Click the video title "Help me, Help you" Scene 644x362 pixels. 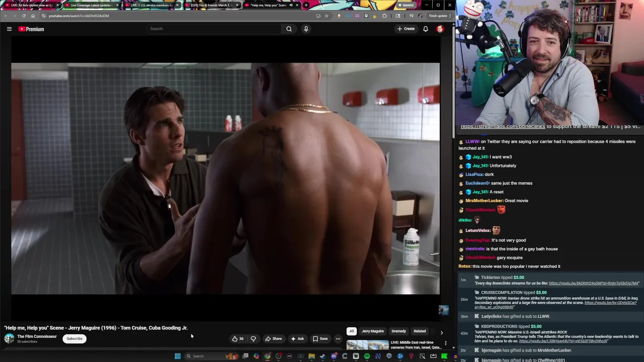[x=96, y=328]
